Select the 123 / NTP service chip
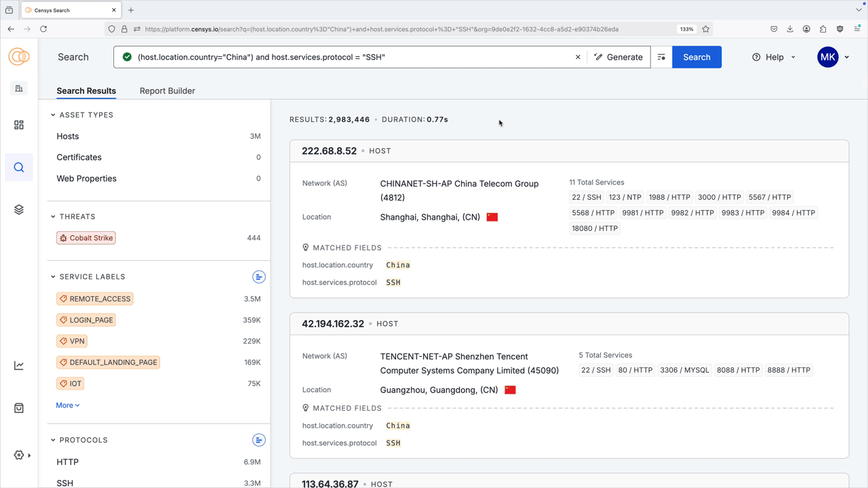Screen dimensions: 868x488 tap(625, 197)
